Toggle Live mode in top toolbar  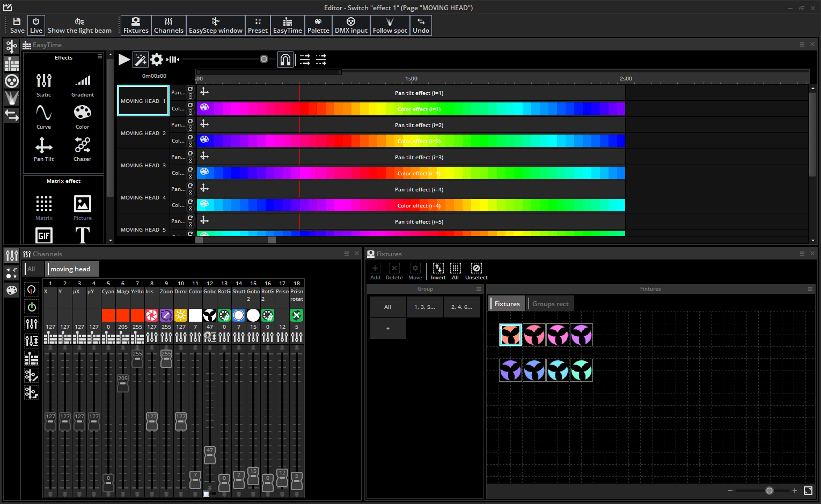(x=36, y=25)
